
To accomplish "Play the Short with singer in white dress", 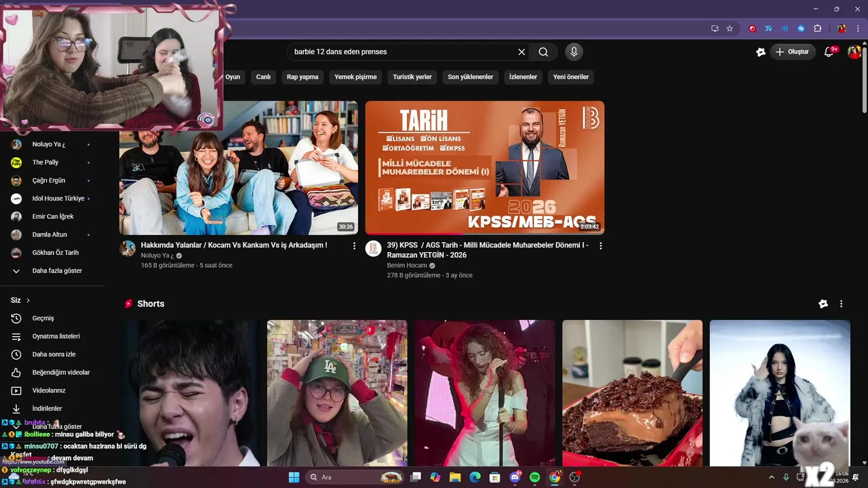I will coord(485,393).
